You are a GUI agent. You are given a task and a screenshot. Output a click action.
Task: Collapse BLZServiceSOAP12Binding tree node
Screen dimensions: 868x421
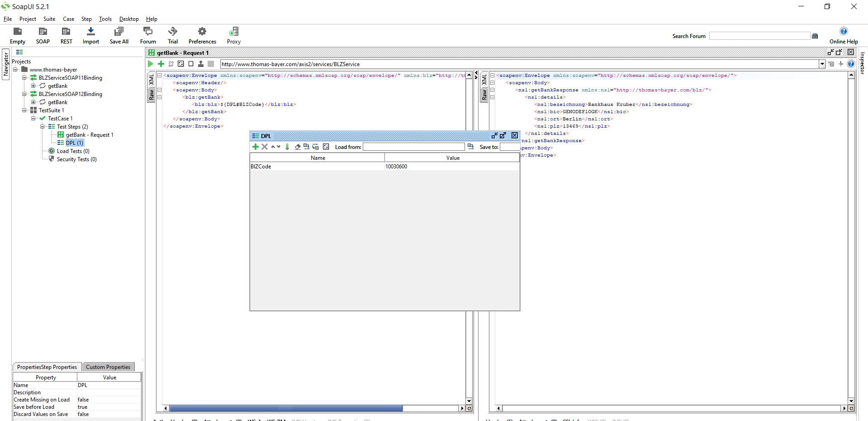(x=24, y=94)
